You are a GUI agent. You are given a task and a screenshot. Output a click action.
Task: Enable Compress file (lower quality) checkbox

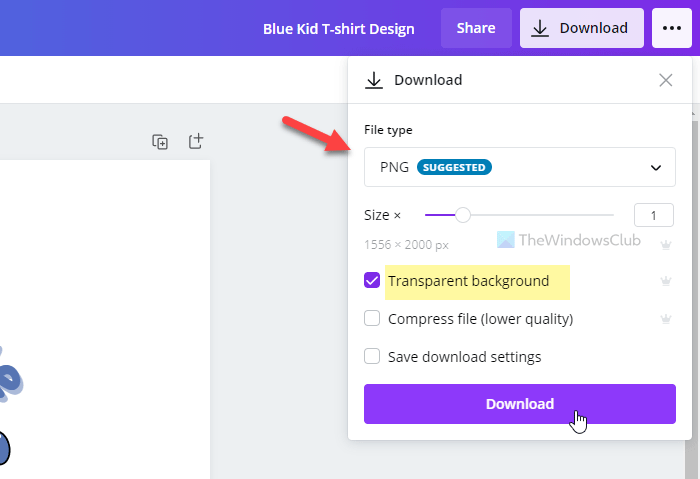pyautogui.click(x=372, y=319)
